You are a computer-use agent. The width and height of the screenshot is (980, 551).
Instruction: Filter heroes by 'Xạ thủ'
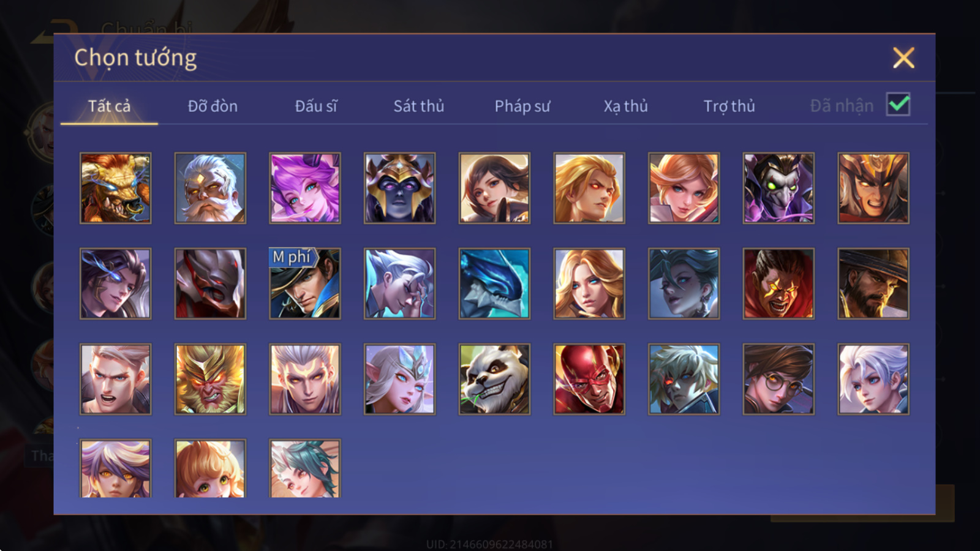tap(625, 106)
